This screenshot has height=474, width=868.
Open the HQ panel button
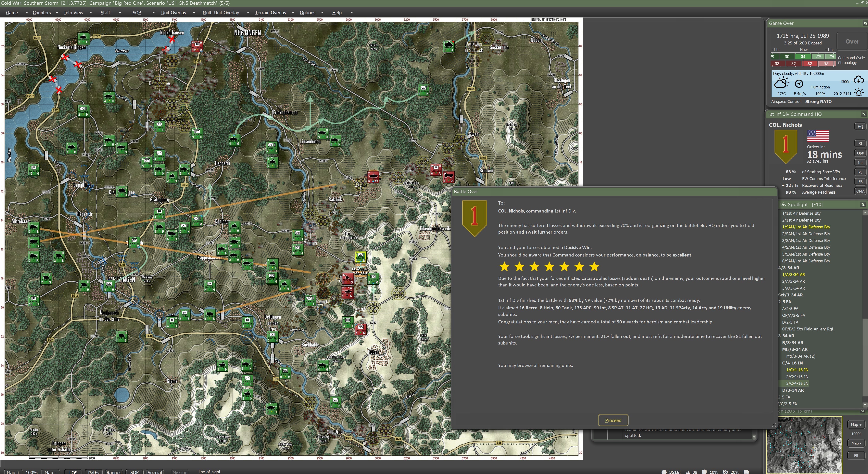tap(860, 126)
